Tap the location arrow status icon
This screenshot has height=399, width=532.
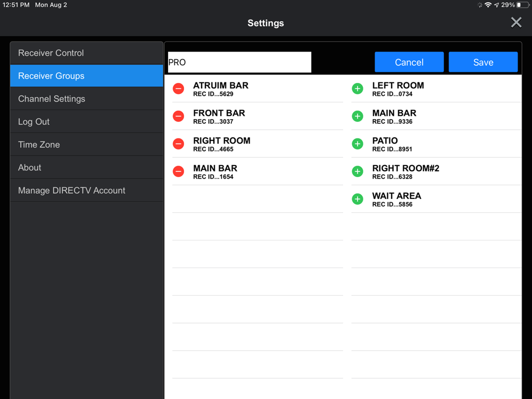pyautogui.click(x=496, y=5)
